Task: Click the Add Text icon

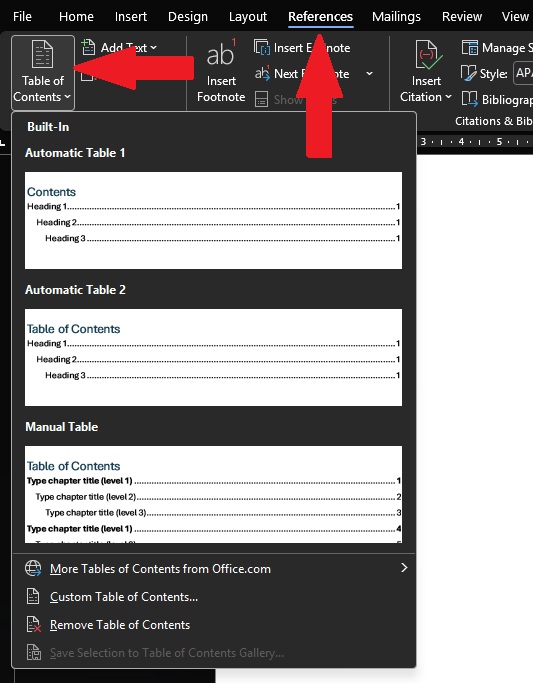Action: [x=89, y=47]
